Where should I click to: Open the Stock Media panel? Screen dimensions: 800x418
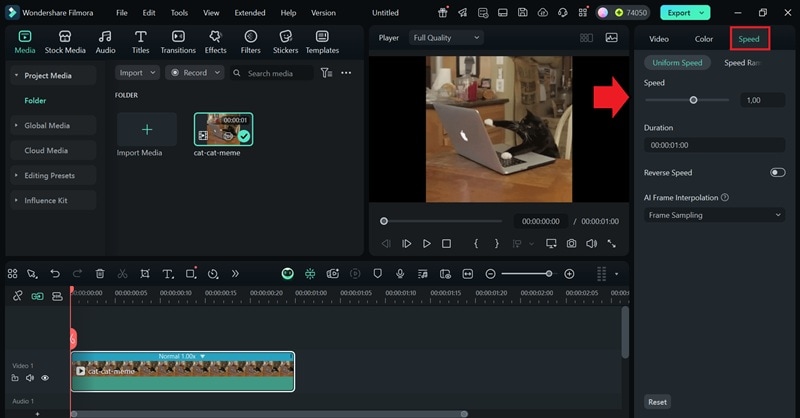(x=65, y=42)
